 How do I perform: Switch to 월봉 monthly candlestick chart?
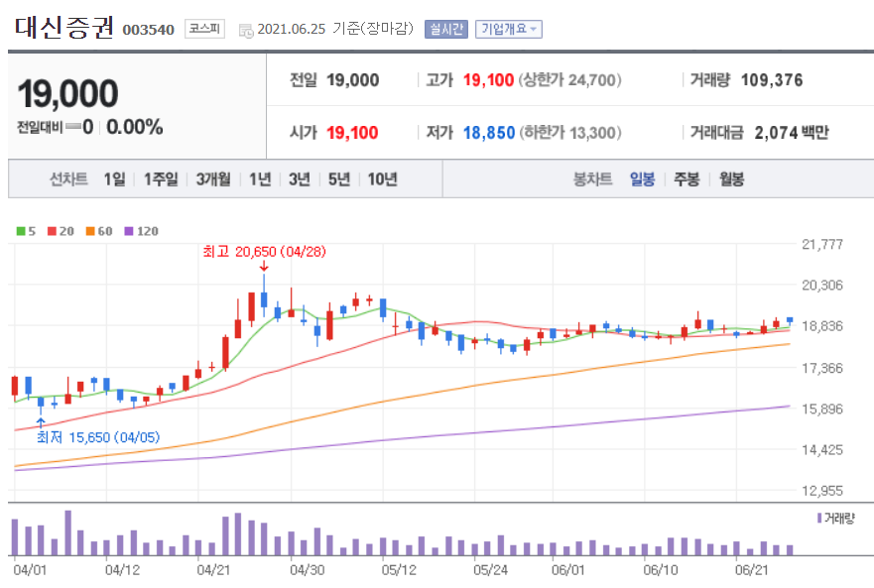tap(731, 178)
